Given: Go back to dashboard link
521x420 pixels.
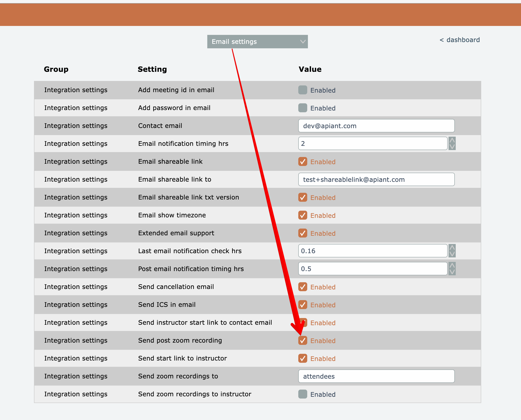Looking at the screenshot, I should click(x=459, y=40).
